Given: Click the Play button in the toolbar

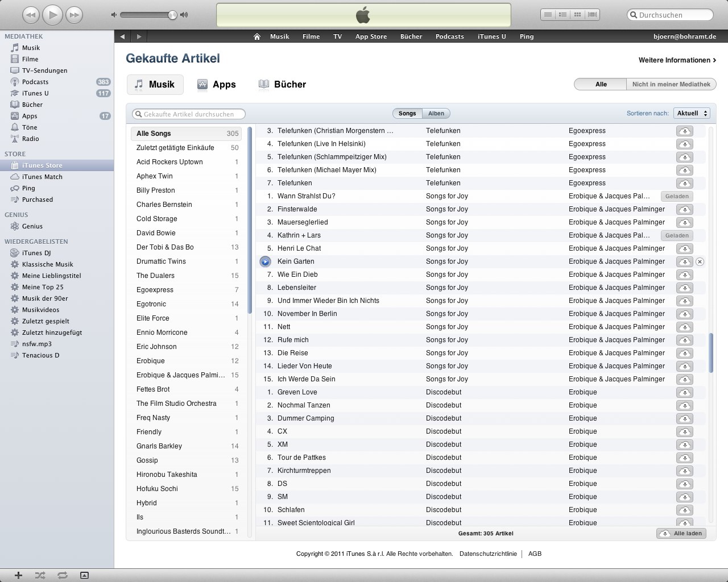Looking at the screenshot, I should [52, 15].
